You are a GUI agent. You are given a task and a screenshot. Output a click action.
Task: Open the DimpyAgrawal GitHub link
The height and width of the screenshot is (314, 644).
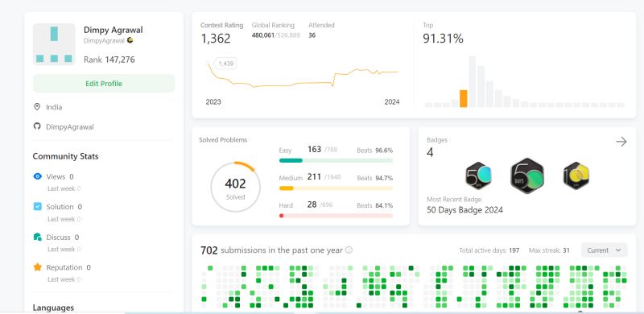pos(70,127)
